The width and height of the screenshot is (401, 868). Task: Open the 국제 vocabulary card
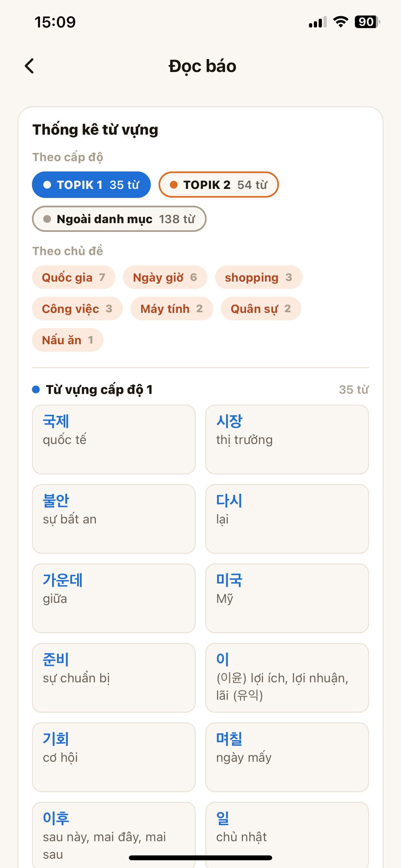pyautogui.click(x=114, y=439)
